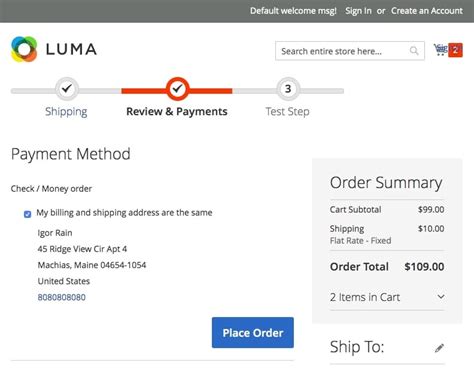The width and height of the screenshot is (474, 372).
Task: Click the cart item count badge
Action: (455, 50)
